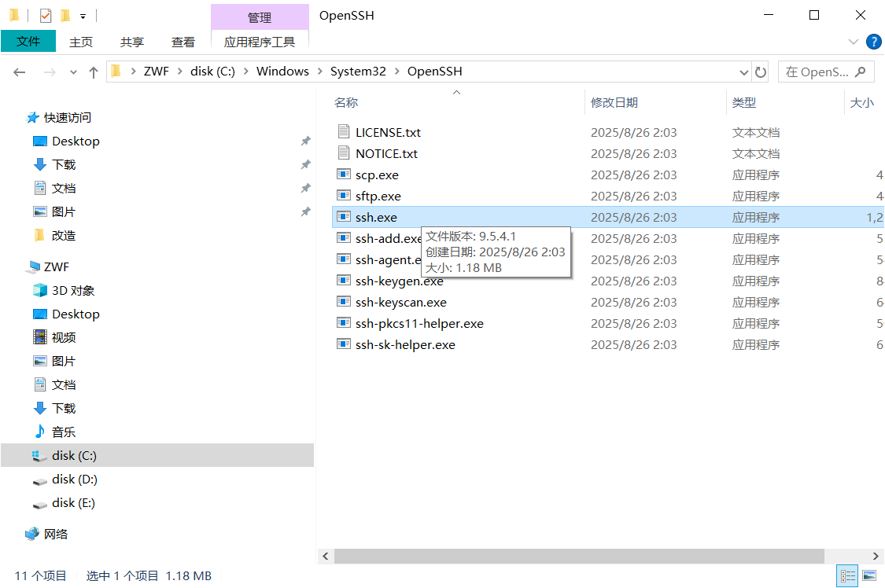Click modified date of ssh-sk-helper.exe
This screenshot has height=588, width=885.
pos(633,344)
